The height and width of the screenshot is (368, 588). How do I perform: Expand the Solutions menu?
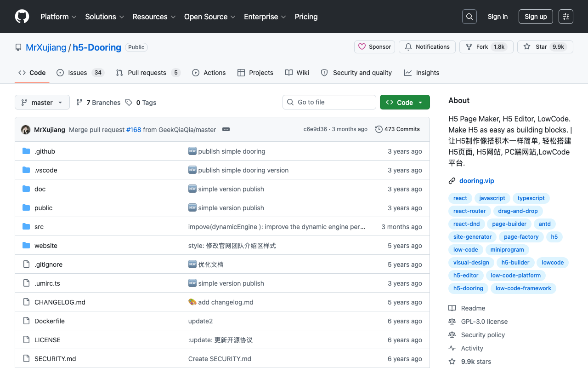[105, 17]
